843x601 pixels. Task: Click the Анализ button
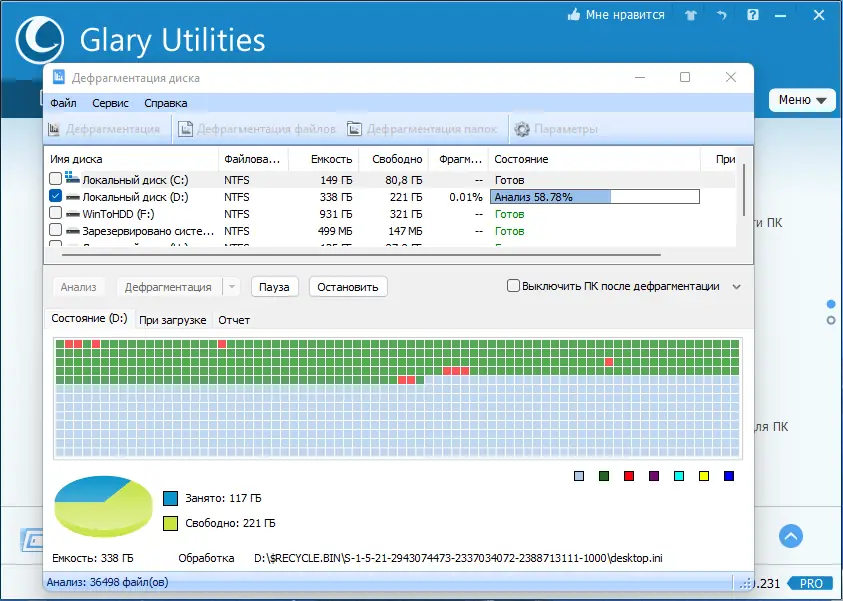coord(78,287)
